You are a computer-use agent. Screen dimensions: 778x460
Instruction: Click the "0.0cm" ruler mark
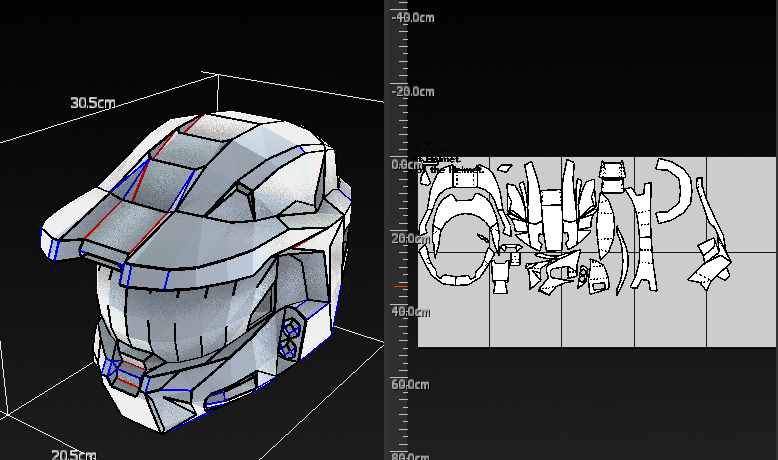pos(407,164)
